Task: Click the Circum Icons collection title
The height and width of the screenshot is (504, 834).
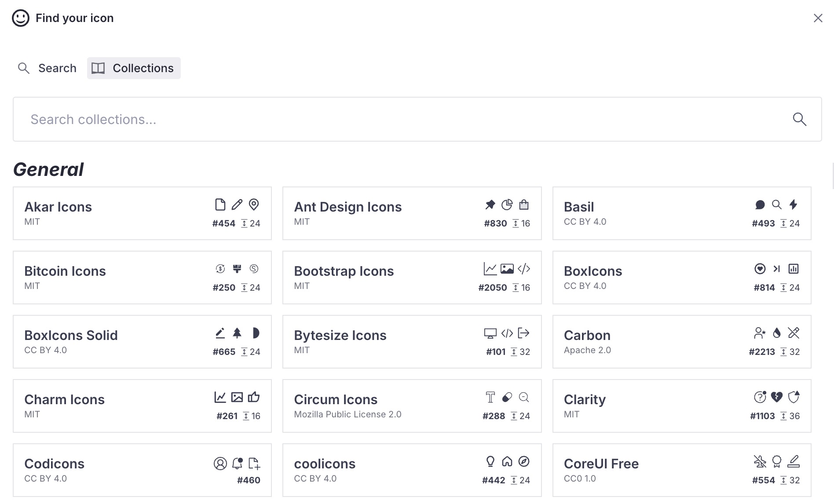Action: (336, 399)
